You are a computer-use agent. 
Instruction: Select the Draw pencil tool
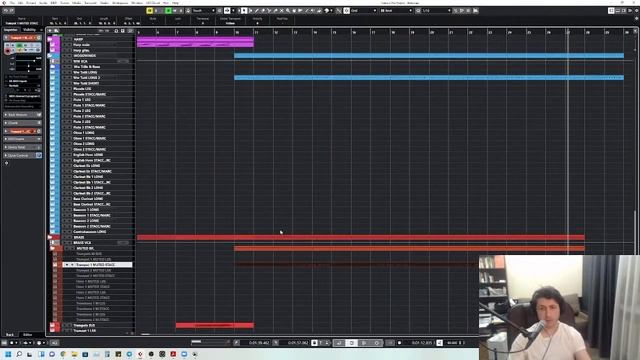point(256,11)
